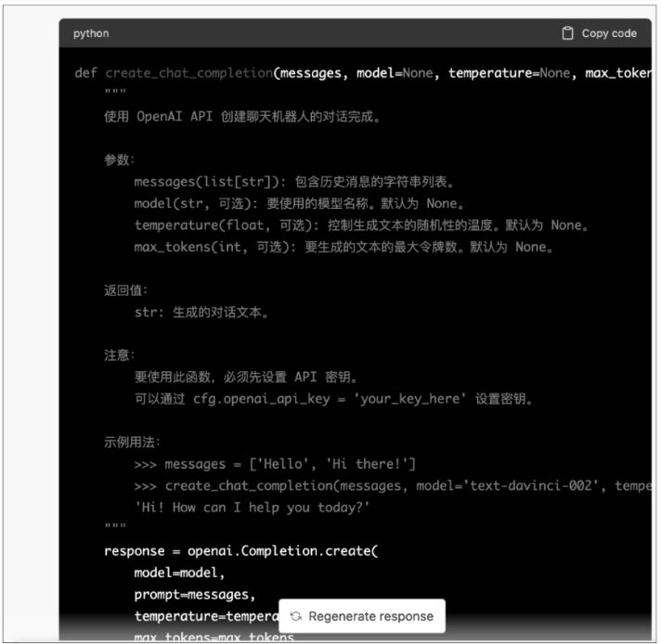Click the python language label in header
Viewport: 661px width, 644px height.
pos(91,33)
